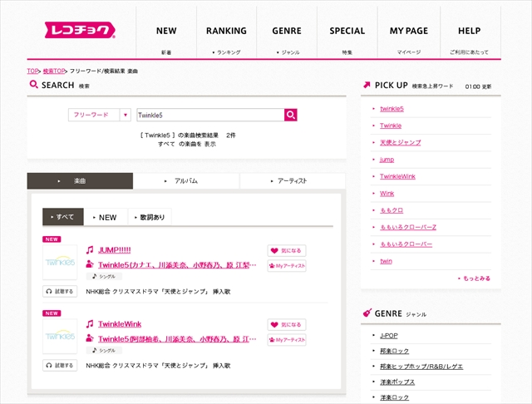Preview TwinkleWink with the headphone button
The width and height of the screenshot is (532, 404).
[60, 365]
